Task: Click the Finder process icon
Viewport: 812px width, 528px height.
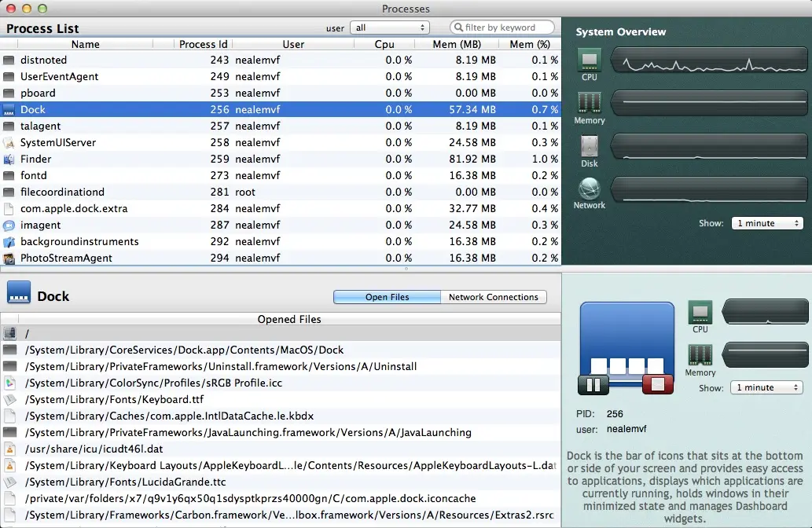Action: [9, 159]
